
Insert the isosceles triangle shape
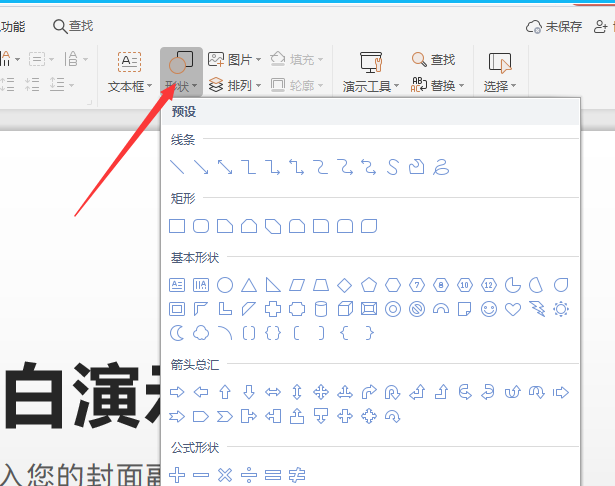click(249, 285)
